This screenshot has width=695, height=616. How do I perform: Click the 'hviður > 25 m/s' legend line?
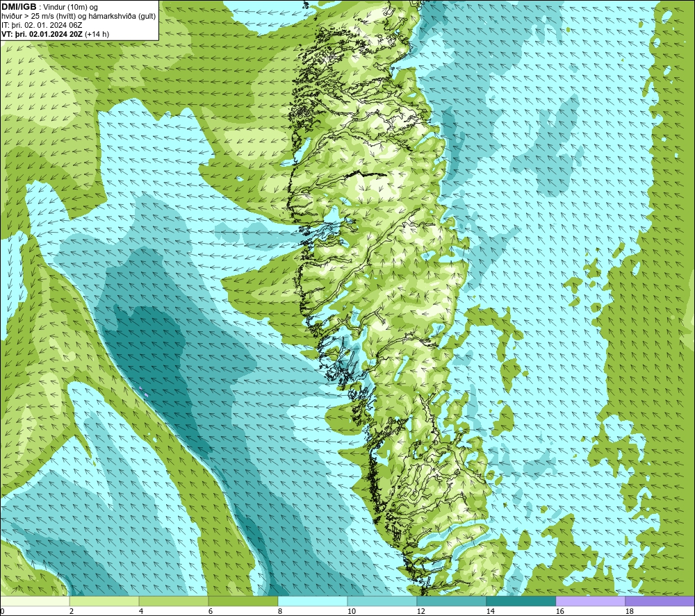(x=79, y=17)
